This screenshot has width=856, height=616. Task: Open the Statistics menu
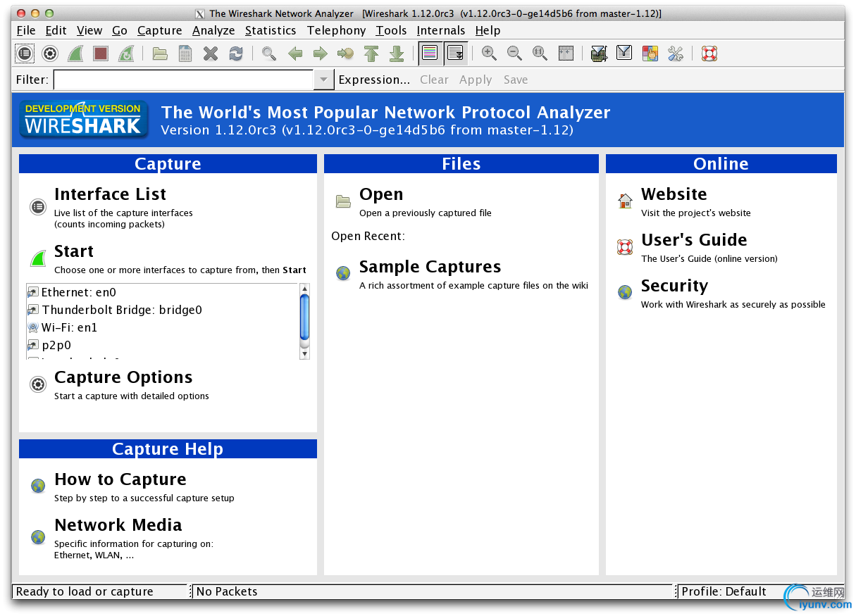(x=271, y=30)
